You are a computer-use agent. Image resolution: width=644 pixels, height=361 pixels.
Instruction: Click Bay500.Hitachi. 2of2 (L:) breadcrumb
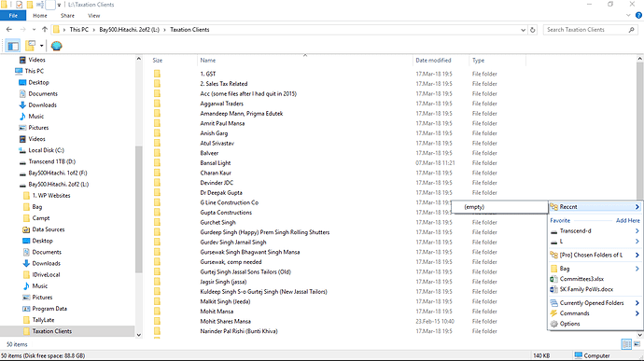129,30
